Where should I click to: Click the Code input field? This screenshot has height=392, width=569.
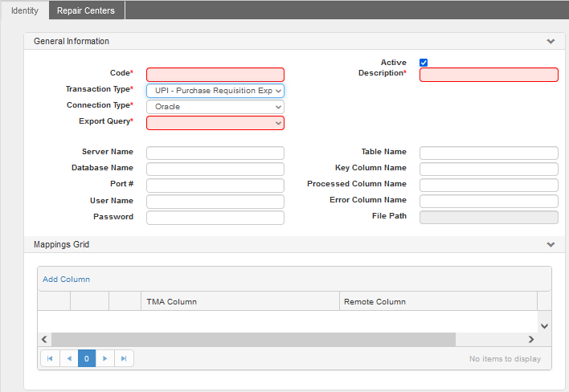coord(215,74)
